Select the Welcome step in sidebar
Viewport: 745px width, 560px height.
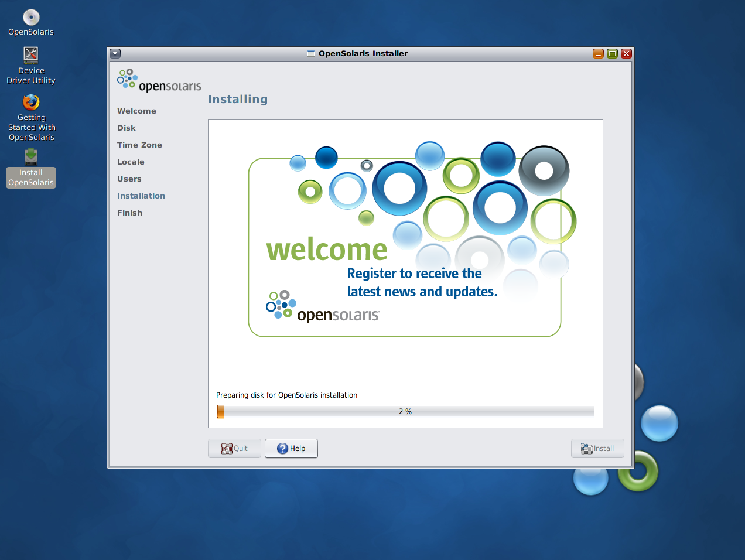pos(136,111)
